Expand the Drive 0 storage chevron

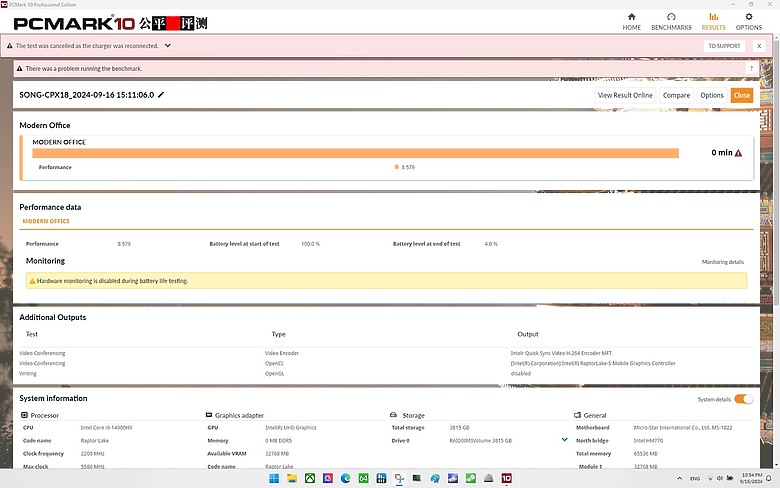point(564,440)
